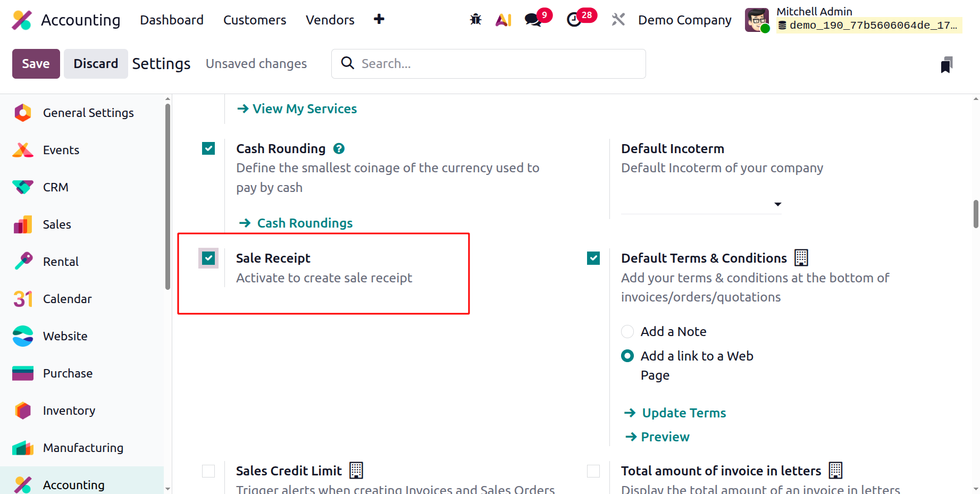This screenshot has height=494, width=980.
Task: Enable the Sales Credit Limit checkbox
Action: [208, 471]
